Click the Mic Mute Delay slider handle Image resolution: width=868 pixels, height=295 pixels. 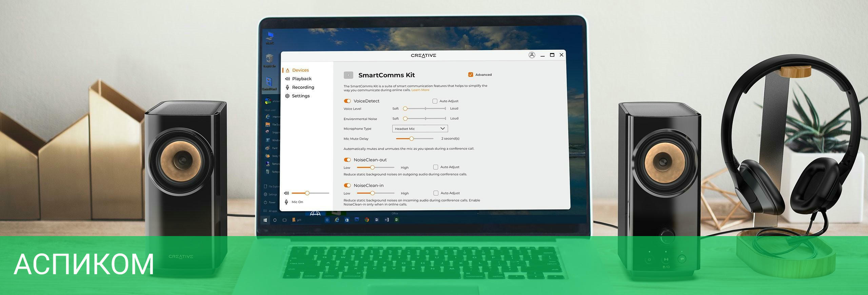click(411, 139)
